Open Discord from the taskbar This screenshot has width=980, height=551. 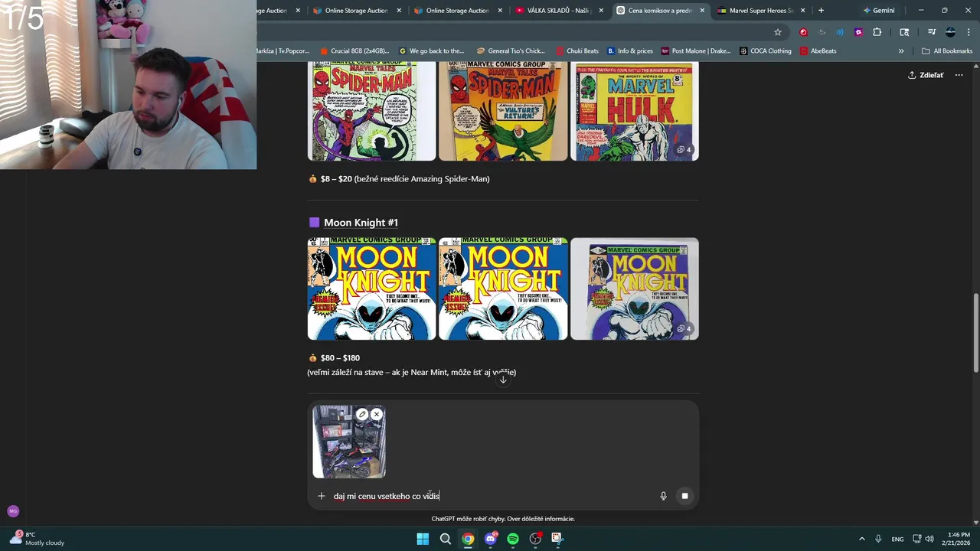tap(491, 539)
